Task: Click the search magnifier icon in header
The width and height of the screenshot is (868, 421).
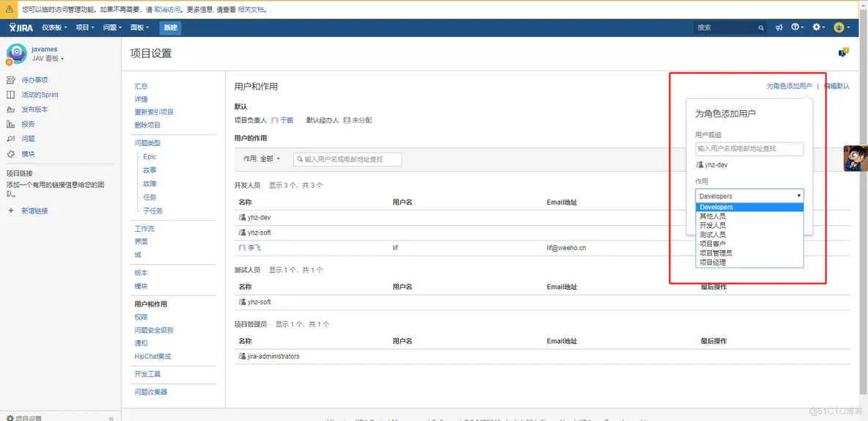Action: (x=761, y=28)
